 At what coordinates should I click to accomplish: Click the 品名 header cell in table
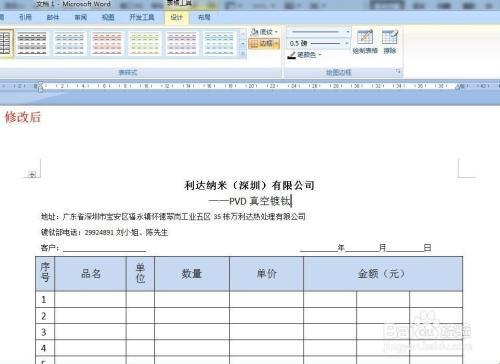point(91,274)
